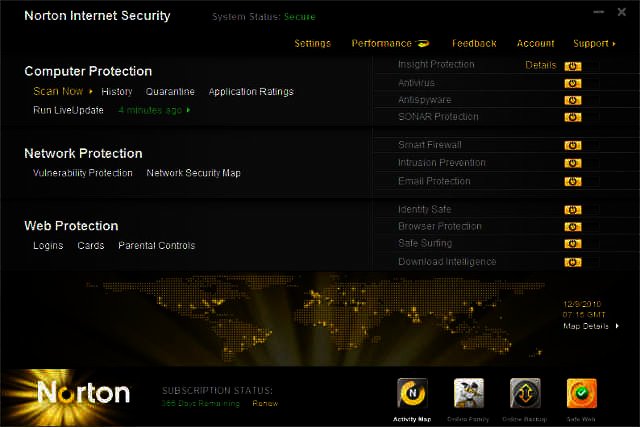Open Application Ratings
640x427 pixels.
(x=251, y=91)
